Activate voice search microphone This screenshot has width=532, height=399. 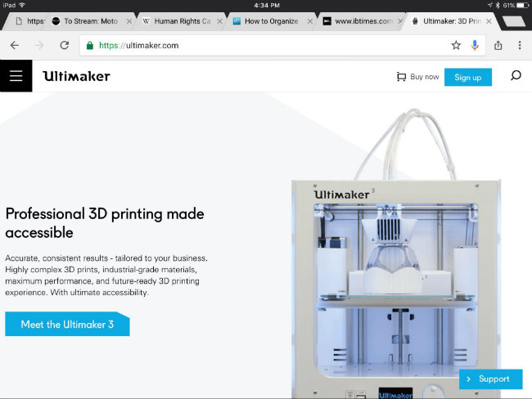coord(475,45)
